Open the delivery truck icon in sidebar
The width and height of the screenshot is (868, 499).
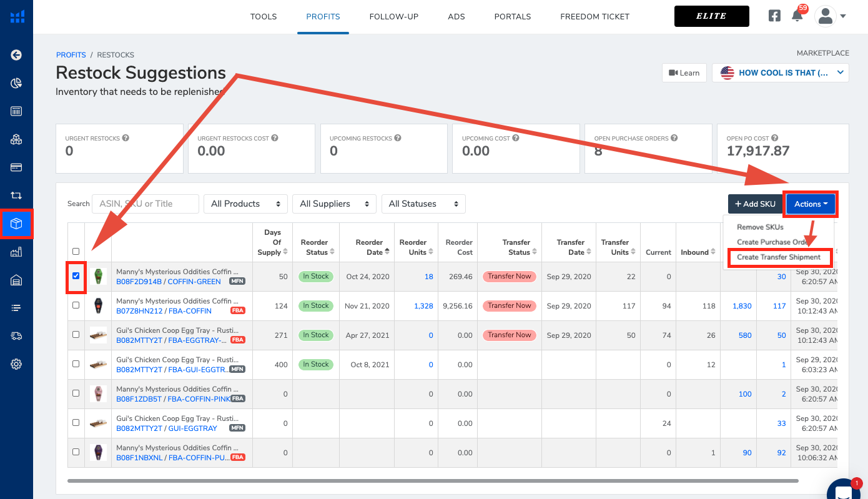point(16,336)
